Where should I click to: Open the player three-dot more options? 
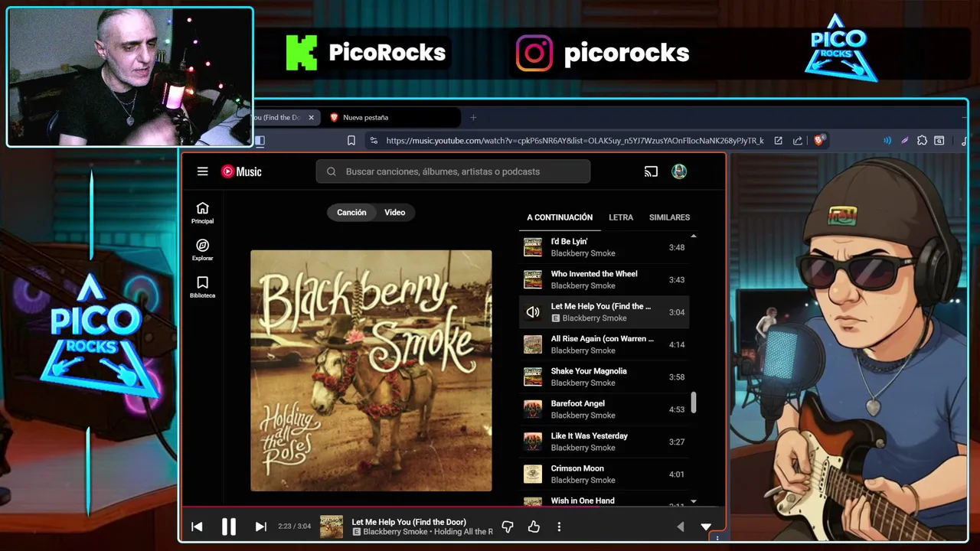559,527
